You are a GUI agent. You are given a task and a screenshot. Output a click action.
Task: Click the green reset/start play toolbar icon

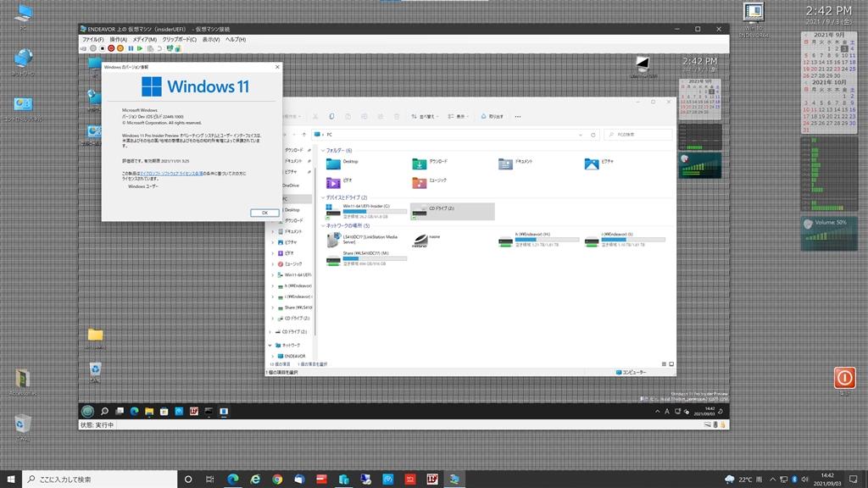tap(140, 48)
